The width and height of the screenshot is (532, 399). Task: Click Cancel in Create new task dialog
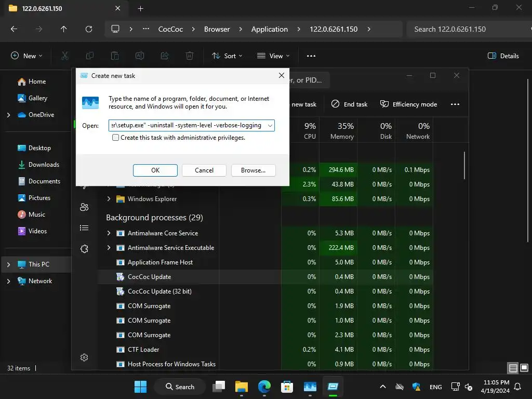coord(204,170)
